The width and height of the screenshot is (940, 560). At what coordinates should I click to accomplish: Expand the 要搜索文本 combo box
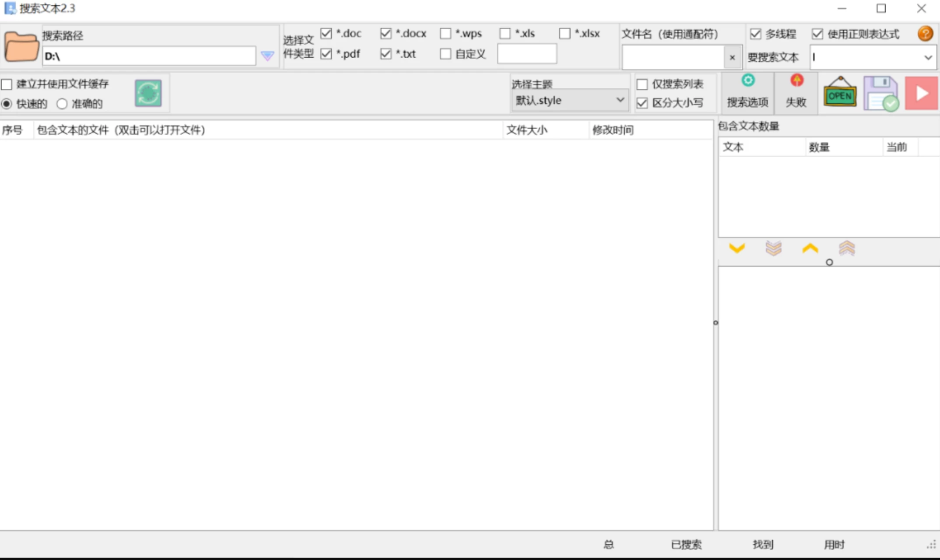[x=928, y=57]
